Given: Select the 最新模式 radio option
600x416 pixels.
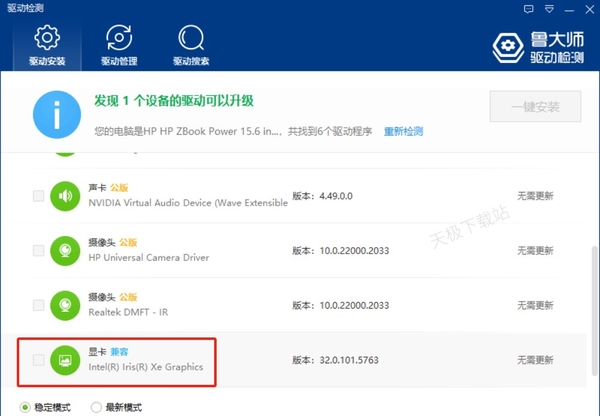Looking at the screenshot, I should point(96,407).
